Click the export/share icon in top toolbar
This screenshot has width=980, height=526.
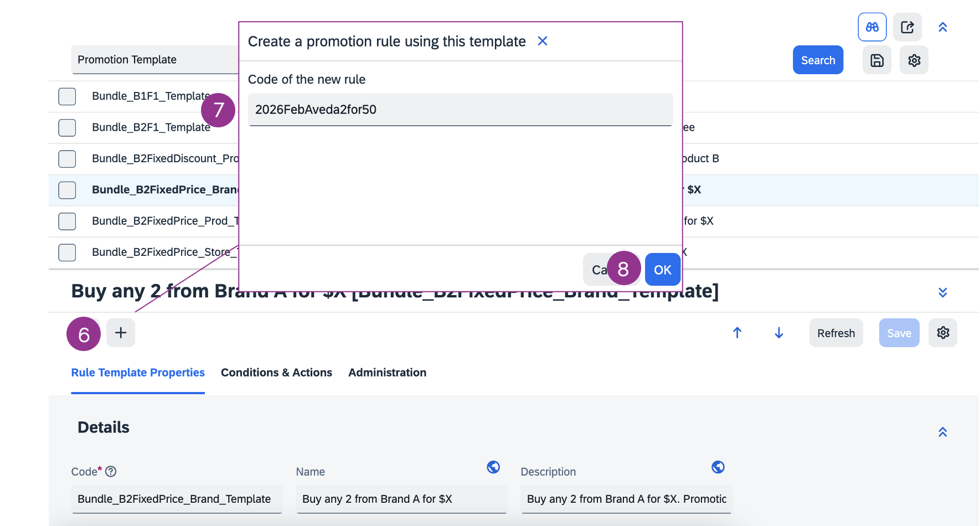907,27
